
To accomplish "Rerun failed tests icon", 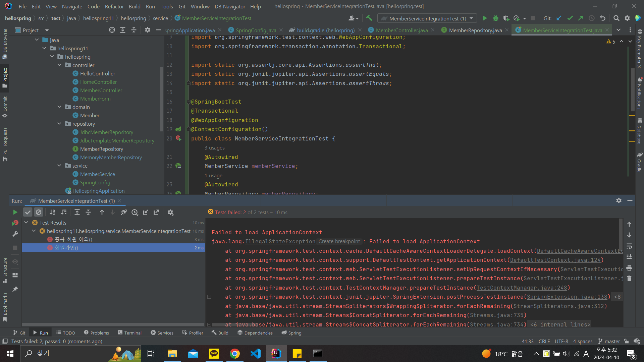I will 15,223.
